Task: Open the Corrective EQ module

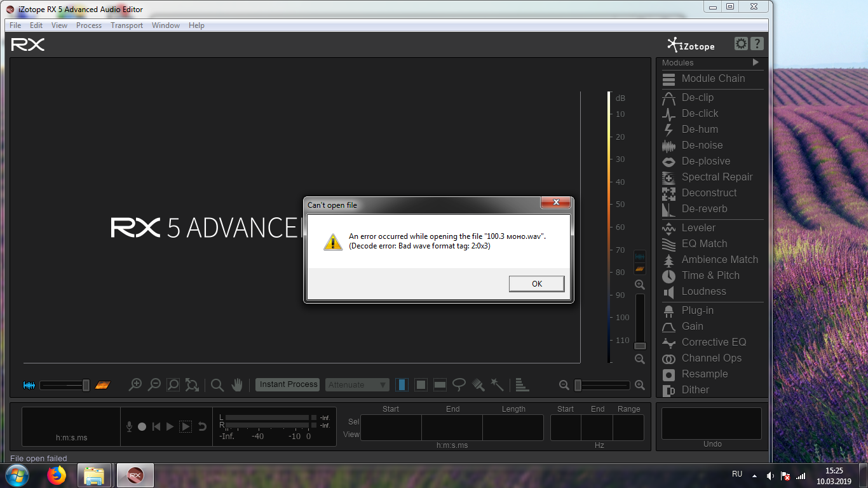Action: 712,342
